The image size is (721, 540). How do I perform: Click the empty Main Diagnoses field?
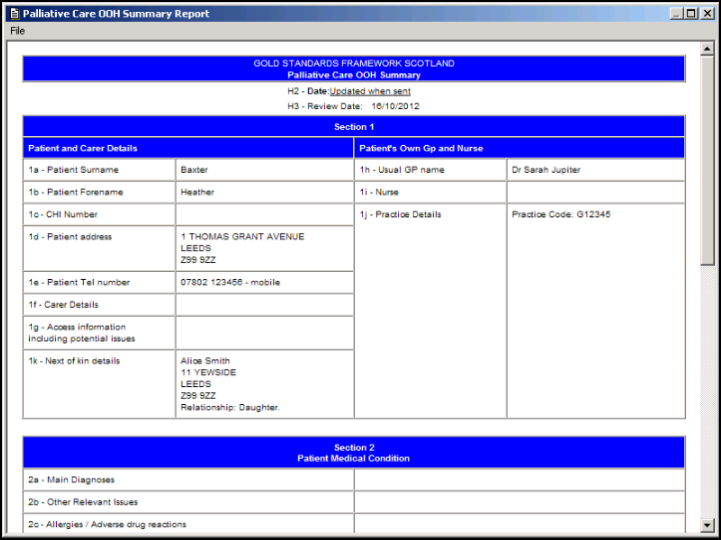coord(519,480)
